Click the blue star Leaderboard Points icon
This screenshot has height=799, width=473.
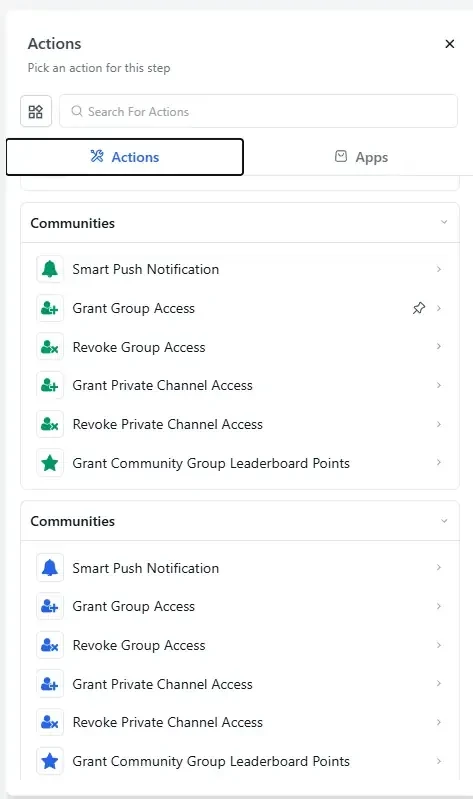pyautogui.click(x=50, y=761)
